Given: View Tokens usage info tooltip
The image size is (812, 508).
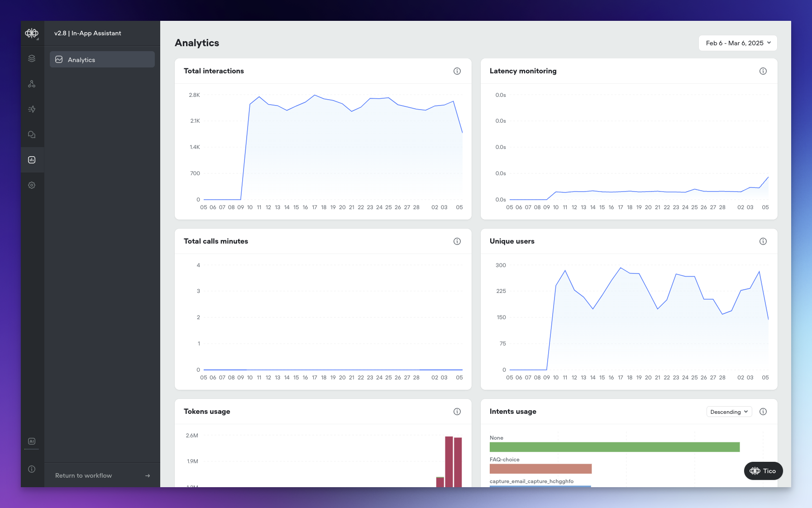Looking at the screenshot, I should (457, 412).
